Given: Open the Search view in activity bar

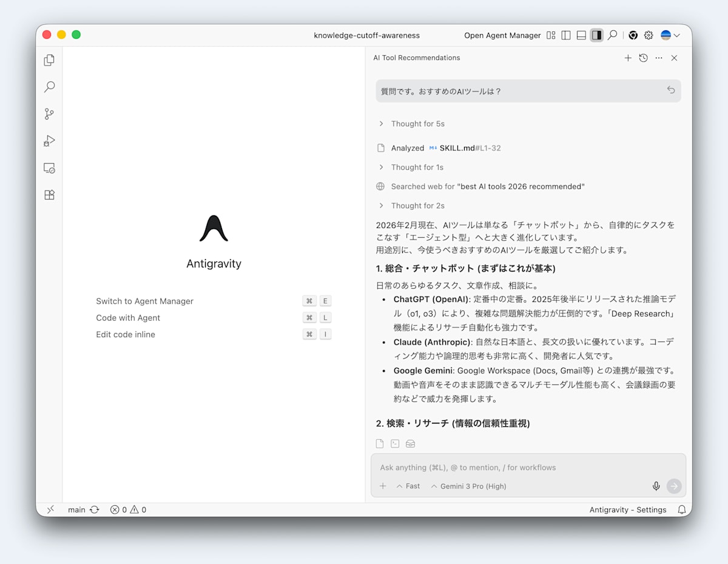Looking at the screenshot, I should 49,87.
